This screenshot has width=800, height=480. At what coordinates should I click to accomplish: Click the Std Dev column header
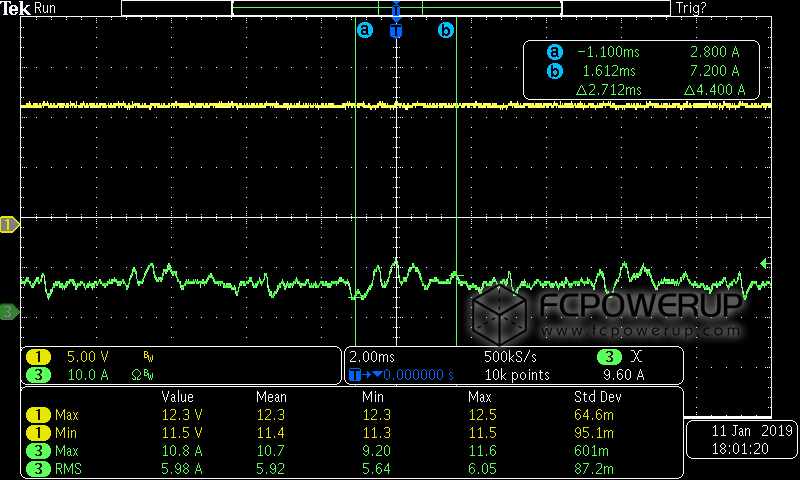597,397
